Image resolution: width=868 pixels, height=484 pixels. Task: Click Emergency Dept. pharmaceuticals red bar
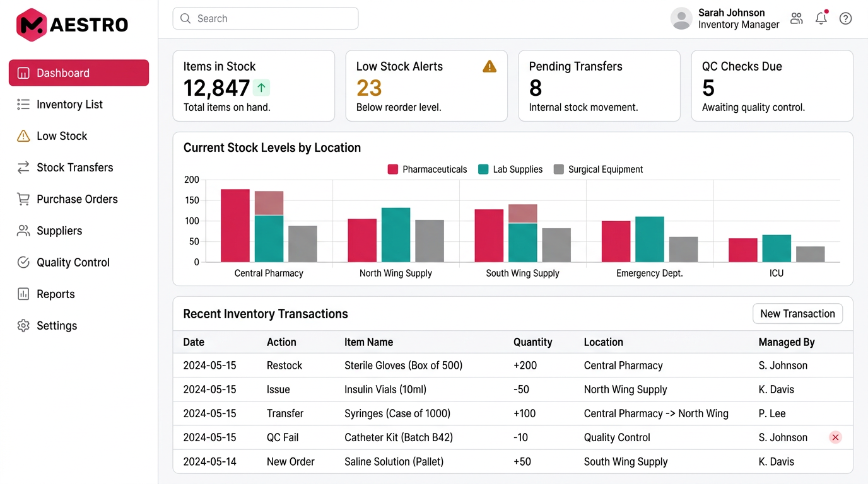[x=616, y=241]
